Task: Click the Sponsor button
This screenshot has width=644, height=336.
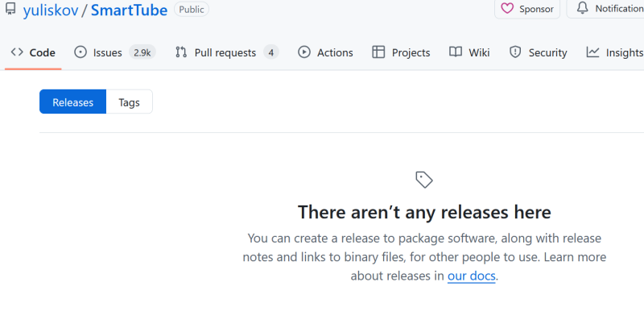Action: tap(527, 9)
